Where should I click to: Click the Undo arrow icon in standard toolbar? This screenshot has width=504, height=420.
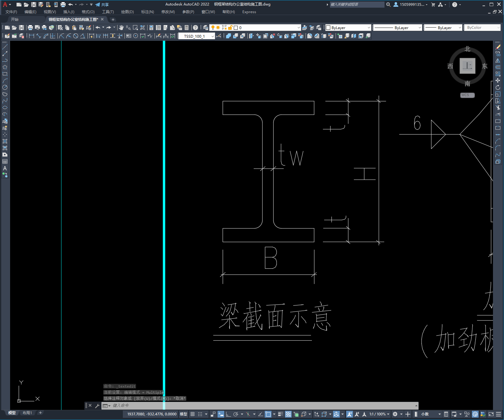98,28
